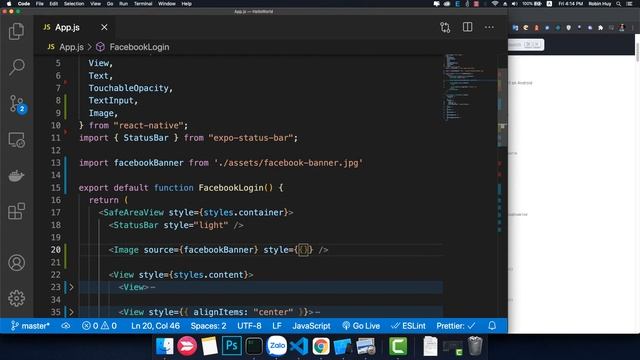Click the Wi-Fi icon in menu bar
Screen dimensions: 640x360
tap(495, 4)
